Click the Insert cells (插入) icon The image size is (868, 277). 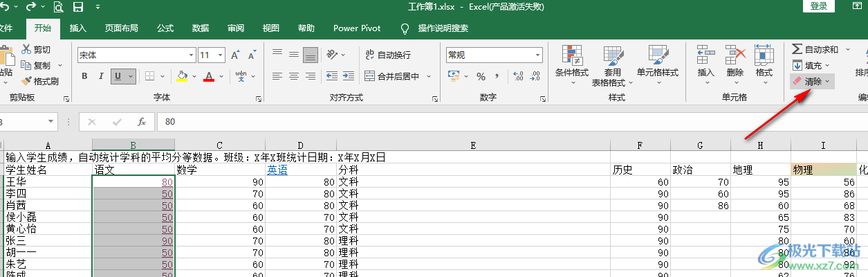click(705, 65)
